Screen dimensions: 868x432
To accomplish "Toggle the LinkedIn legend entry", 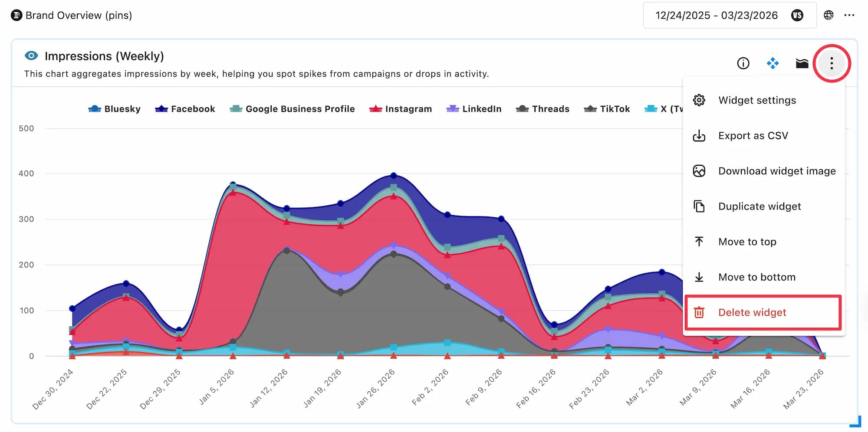I will (x=474, y=109).
